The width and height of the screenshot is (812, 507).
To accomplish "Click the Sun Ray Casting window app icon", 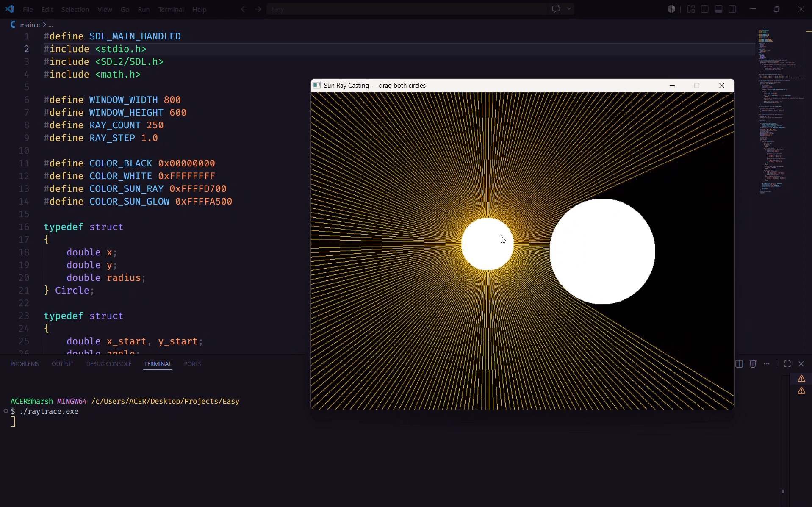I will [x=316, y=86].
